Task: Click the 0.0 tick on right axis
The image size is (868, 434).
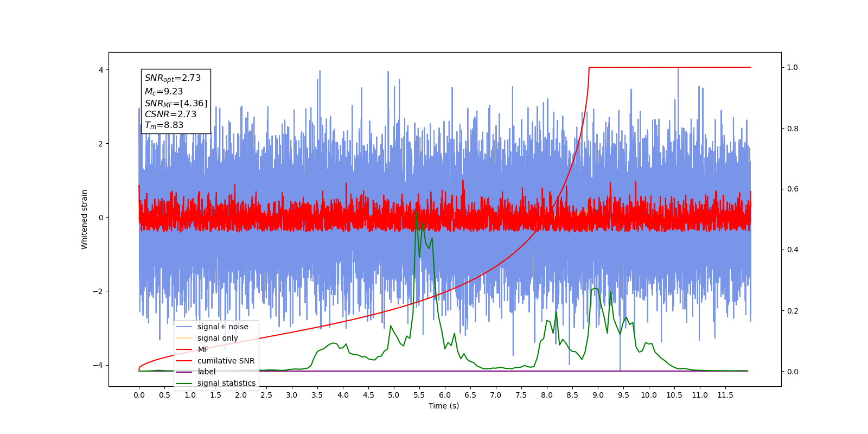Action: point(793,372)
